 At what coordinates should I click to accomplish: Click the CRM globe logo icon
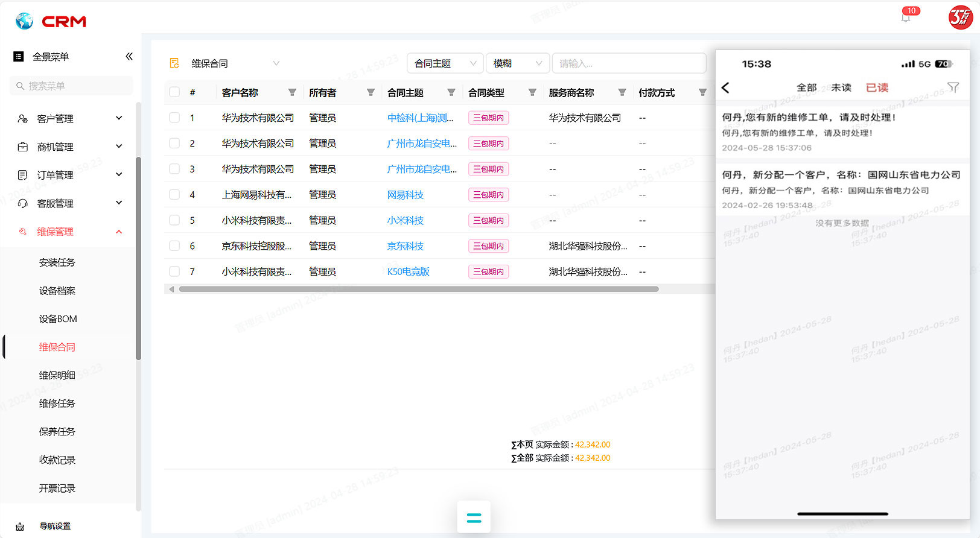[24, 21]
